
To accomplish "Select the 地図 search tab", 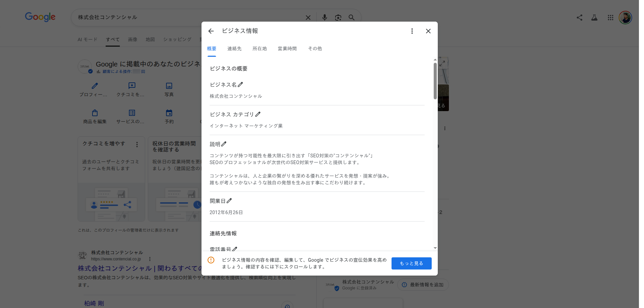I will coord(150,39).
